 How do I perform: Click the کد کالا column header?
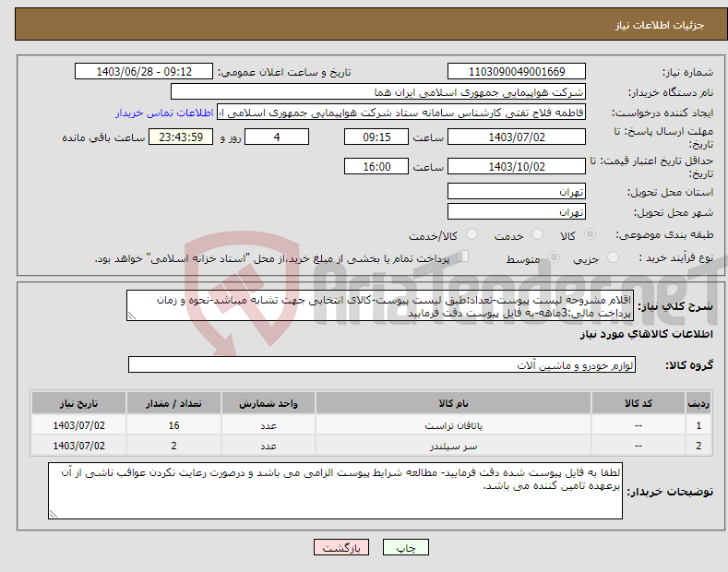click(638, 403)
